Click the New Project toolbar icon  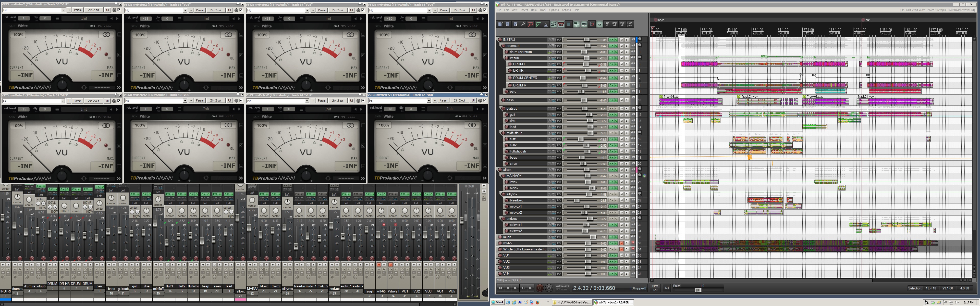(500, 24)
